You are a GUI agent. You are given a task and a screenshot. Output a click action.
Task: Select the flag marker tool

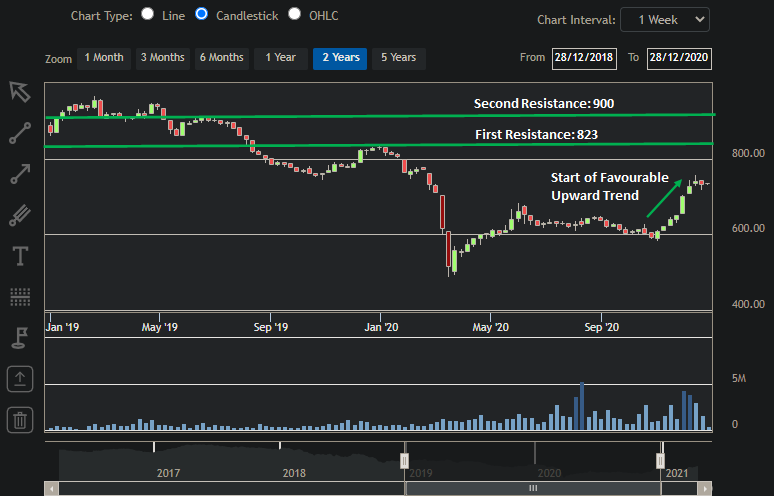[20, 338]
